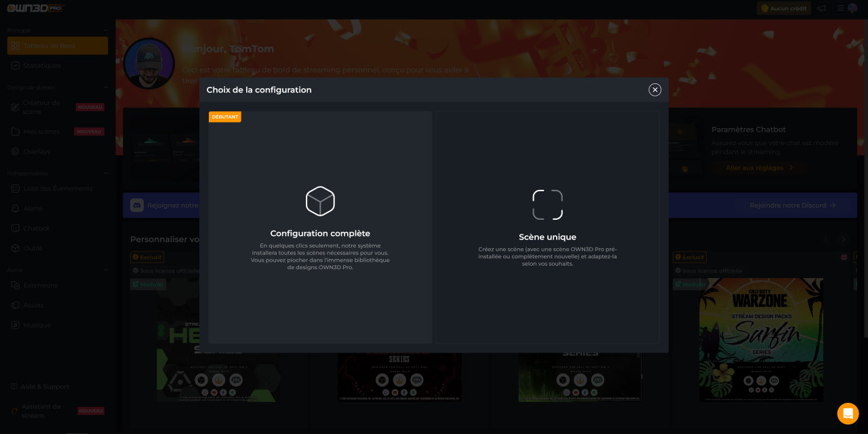
Task: Click the next carousel arrow
Action: [844, 239]
